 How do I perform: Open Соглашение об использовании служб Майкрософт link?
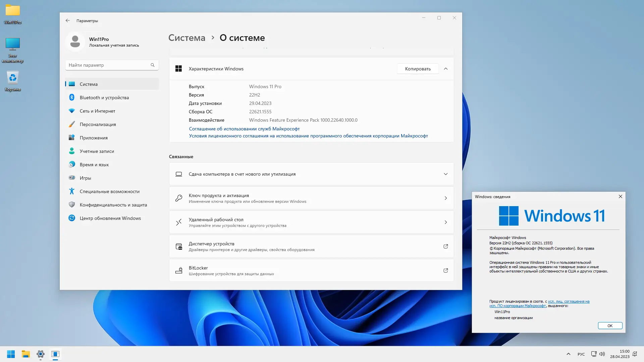(244, 129)
